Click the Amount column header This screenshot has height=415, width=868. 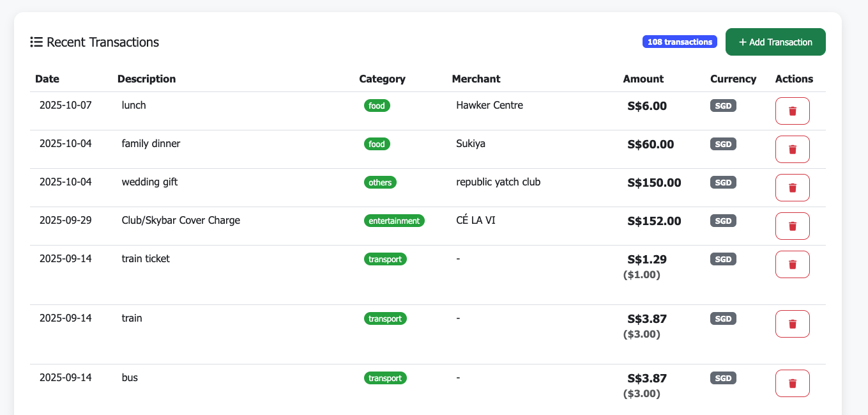click(643, 79)
